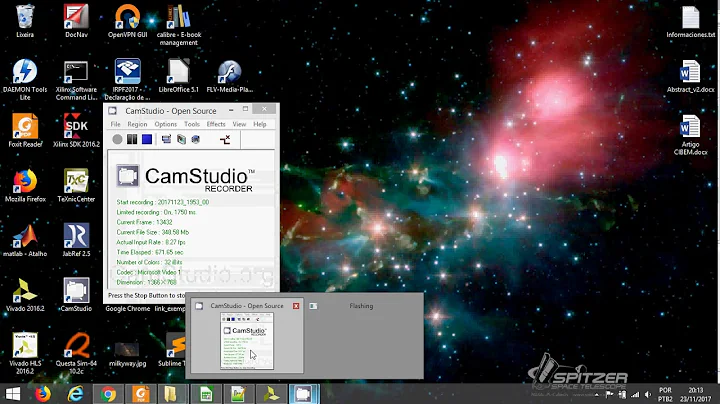Maximize the CamStudio window
The width and height of the screenshot is (720, 404).
[245, 109]
